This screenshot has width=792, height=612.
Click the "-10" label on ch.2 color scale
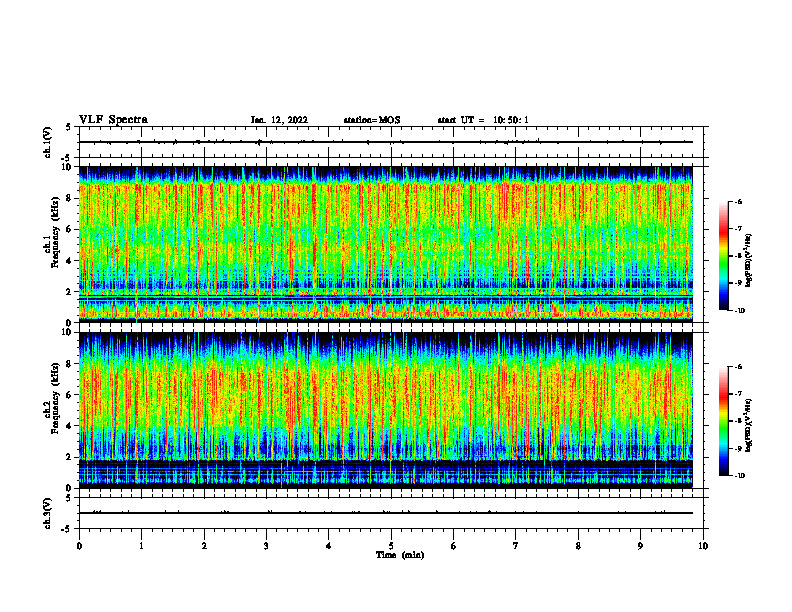(x=739, y=476)
